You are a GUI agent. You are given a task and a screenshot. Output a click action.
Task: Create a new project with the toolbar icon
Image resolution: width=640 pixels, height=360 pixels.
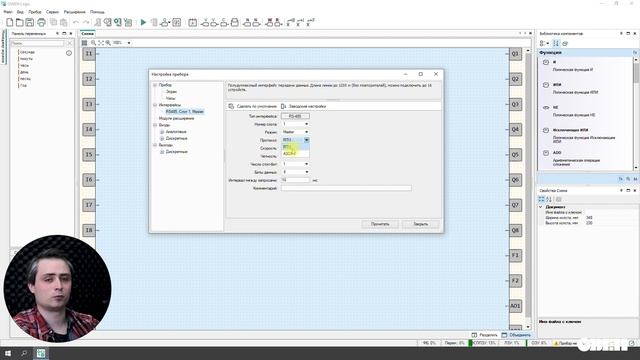[9, 22]
